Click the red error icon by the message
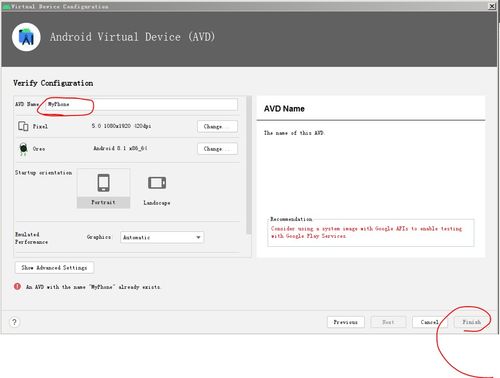Image resolution: width=500 pixels, height=378 pixels. (17, 286)
